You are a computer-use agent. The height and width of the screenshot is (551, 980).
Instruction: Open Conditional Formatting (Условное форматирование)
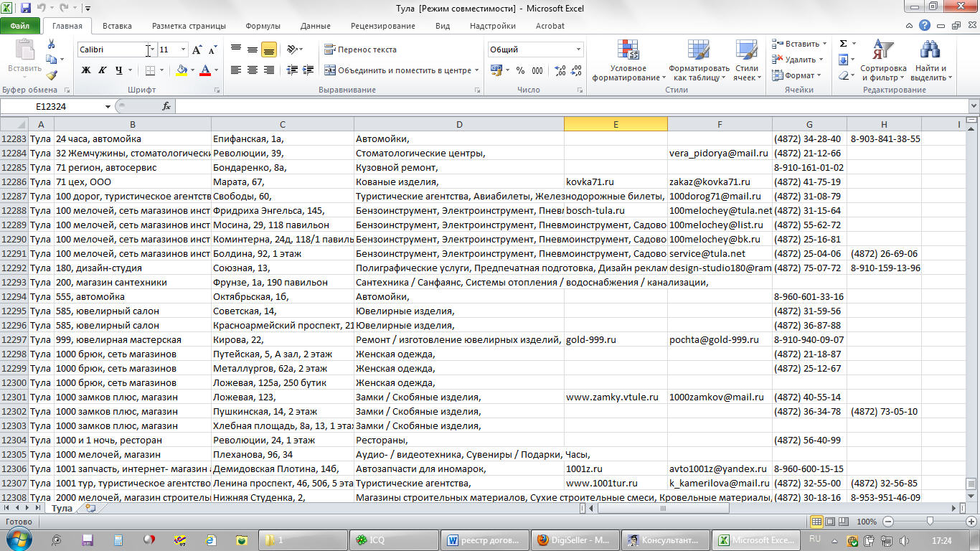(628, 60)
